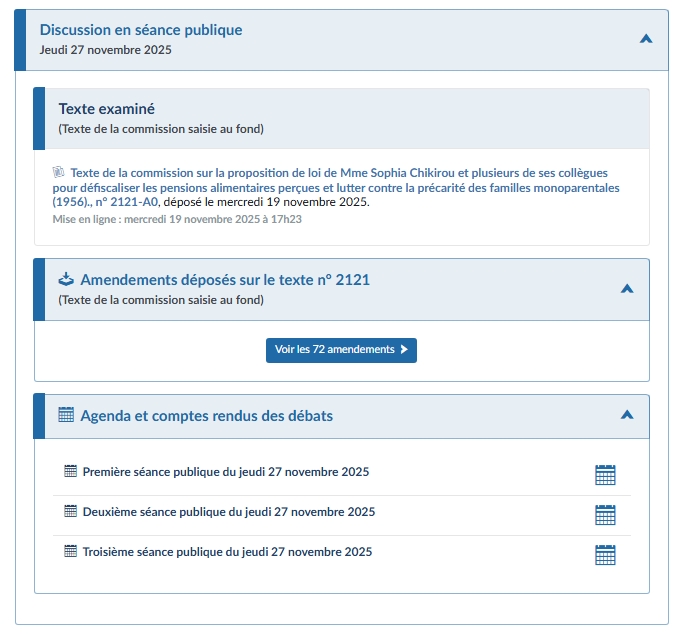
Task: Click the small calendar icon before Deuxième séance
Action: 70,511
